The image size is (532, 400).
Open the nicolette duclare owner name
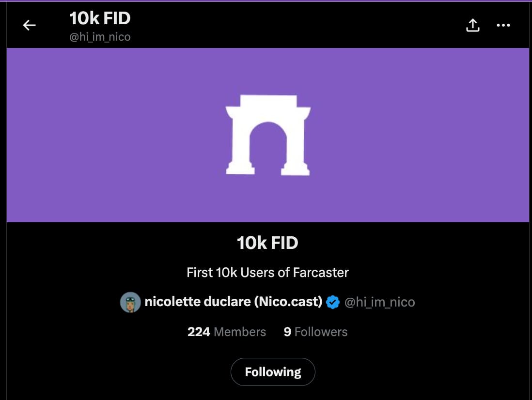pos(198,302)
